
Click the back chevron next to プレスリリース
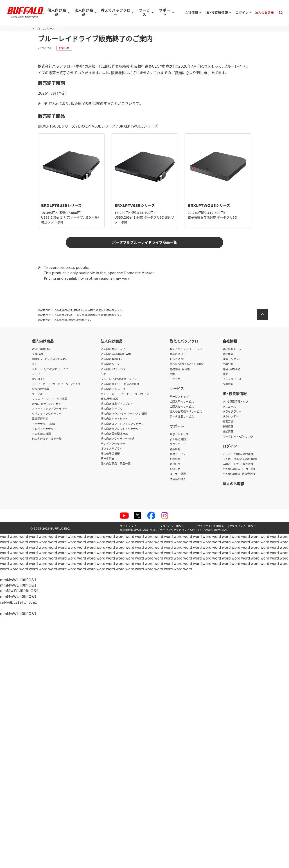click(34, 29)
